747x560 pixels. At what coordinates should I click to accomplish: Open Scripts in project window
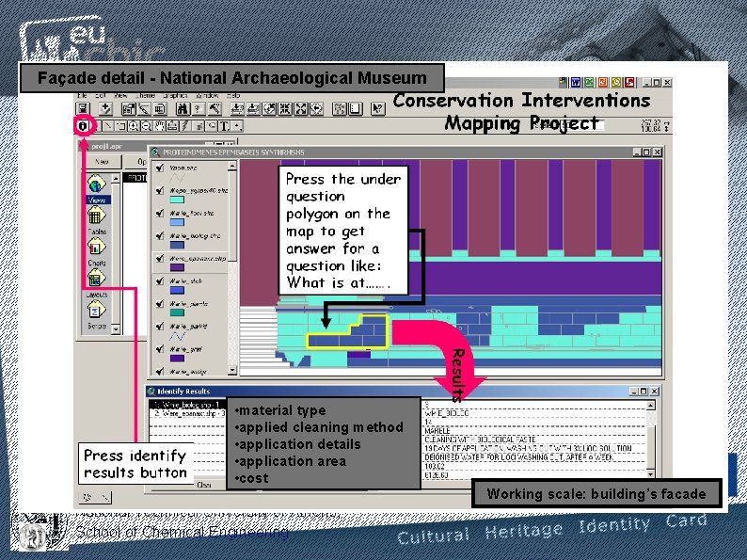click(x=97, y=315)
